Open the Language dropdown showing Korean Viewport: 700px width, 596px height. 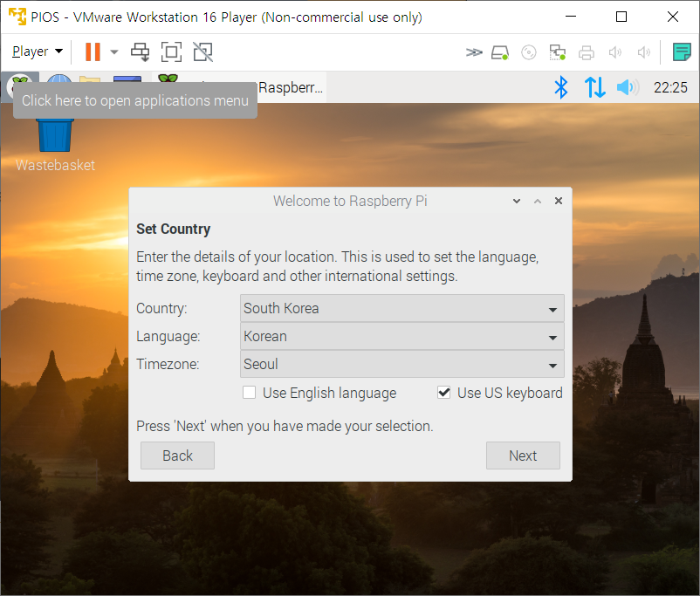401,336
